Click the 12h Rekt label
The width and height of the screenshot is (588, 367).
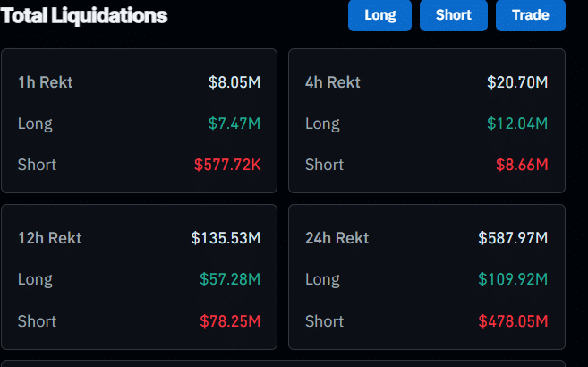pyautogui.click(x=50, y=238)
